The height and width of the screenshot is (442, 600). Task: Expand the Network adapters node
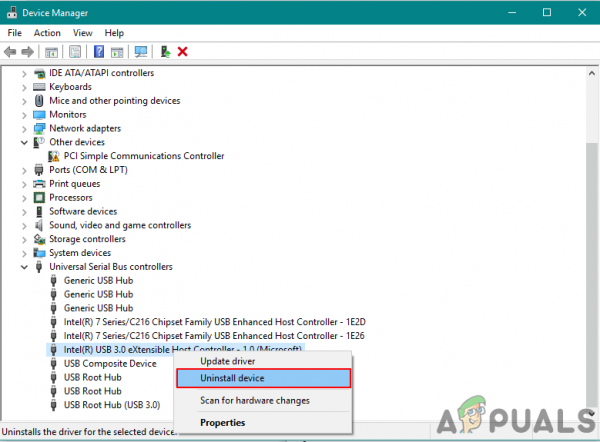click(x=24, y=129)
